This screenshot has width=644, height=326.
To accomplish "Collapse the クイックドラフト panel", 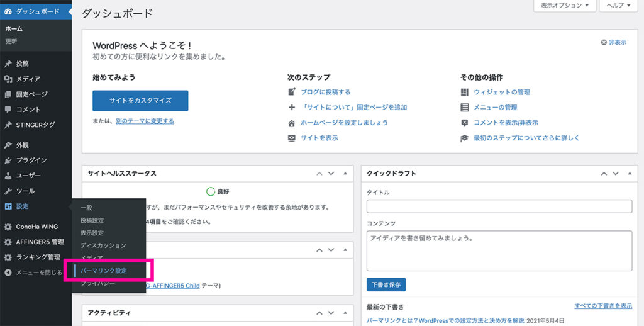I will (630, 174).
